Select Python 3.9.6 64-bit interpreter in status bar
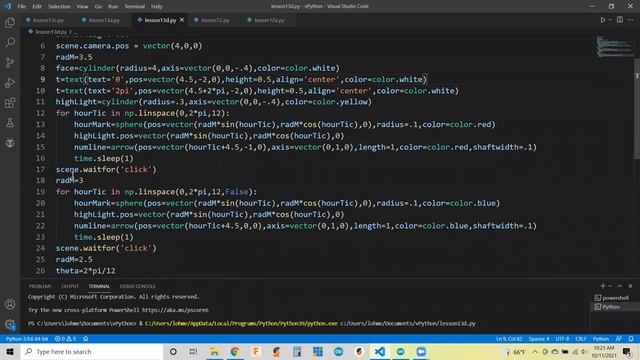The width and height of the screenshot is (640, 360). click(x=27, y=339)
